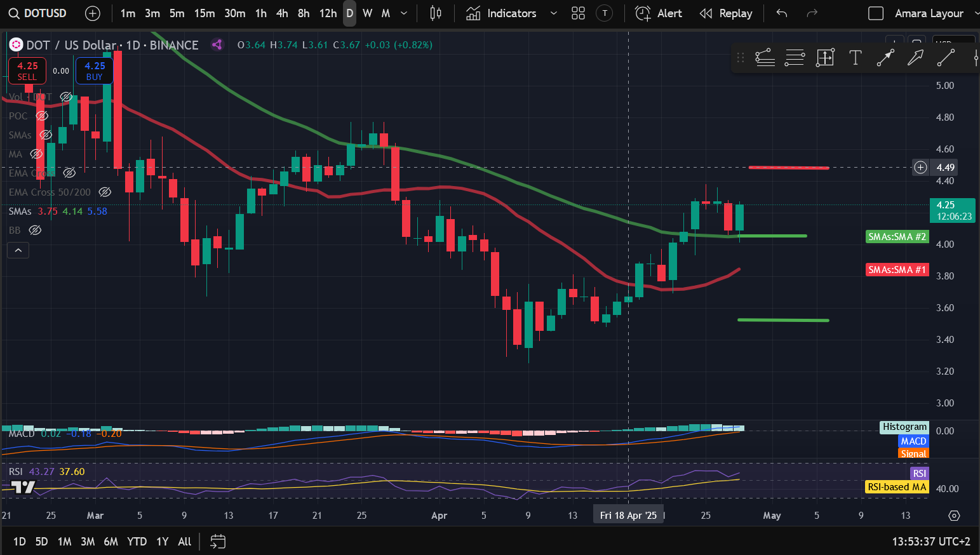Open the go-to-date calendar
980x555 pixels.
pyautogui.click(x=218, y=542)
